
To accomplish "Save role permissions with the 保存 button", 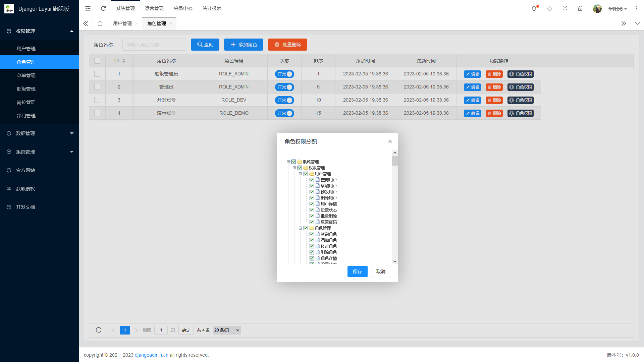I will 357,271.
